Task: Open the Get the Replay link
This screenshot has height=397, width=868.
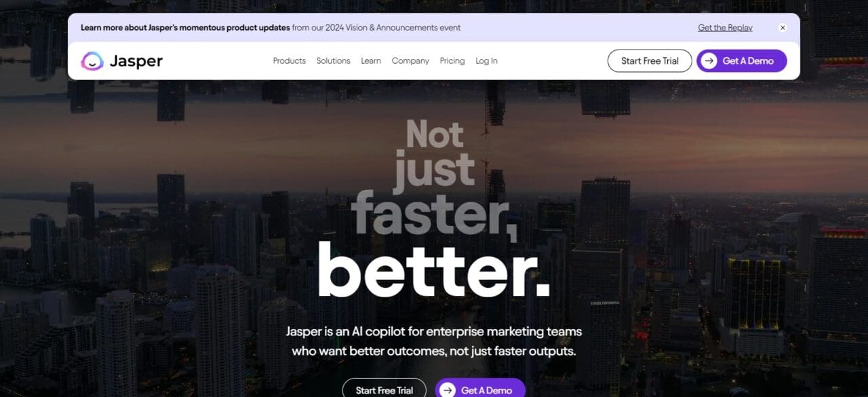Action: (x=725, y=28)
